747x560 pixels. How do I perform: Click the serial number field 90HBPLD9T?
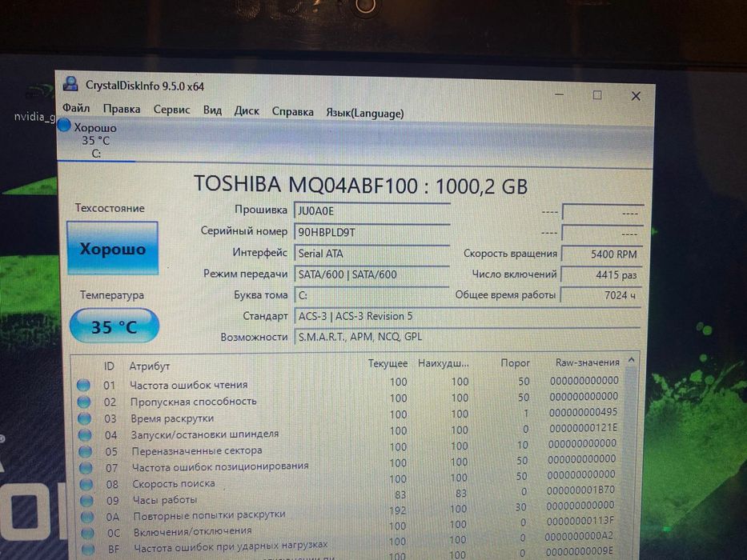(372, 232)
